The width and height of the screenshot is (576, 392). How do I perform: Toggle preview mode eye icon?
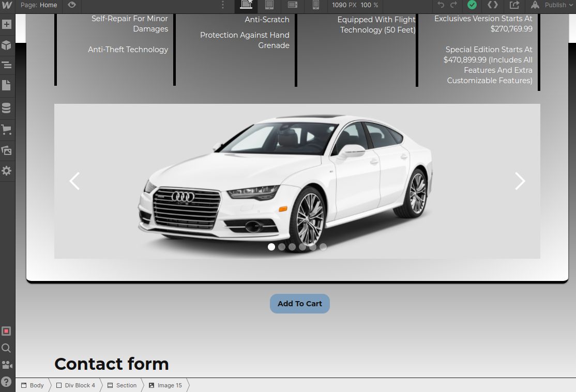(x=72, y=5)
